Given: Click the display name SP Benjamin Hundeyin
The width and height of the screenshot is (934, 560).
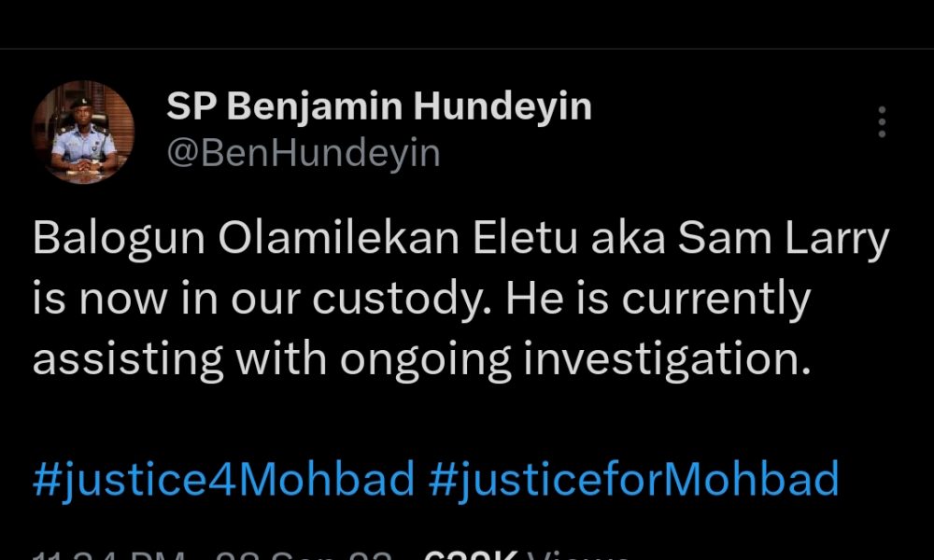Looking at the screenshot, I should (x=379, y=107).
